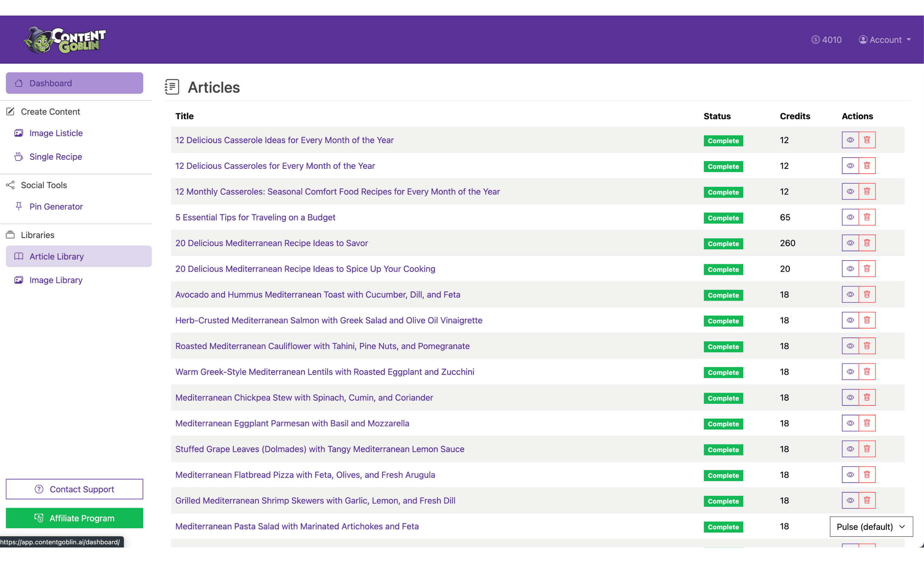This screenshot has height=578, width=924.
Task: Click eye icon for Avocado and Hummus Toast
Action: (x=850, y=294)
